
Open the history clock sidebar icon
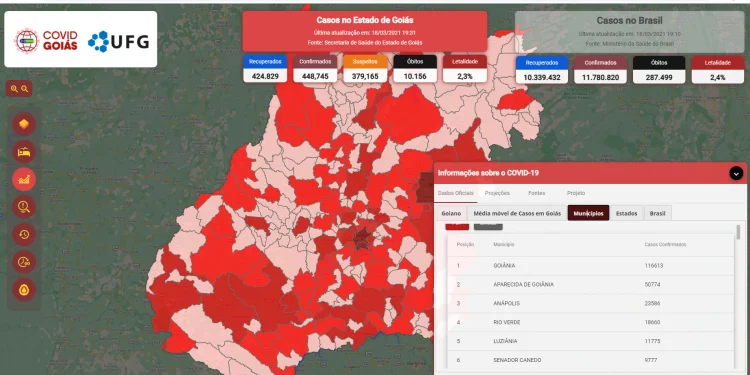(x=24, y=234)
